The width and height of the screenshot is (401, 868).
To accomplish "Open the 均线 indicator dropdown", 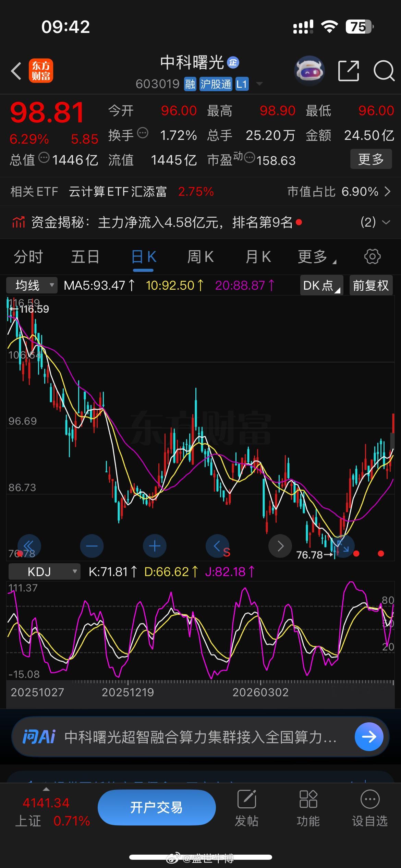I will click(x=32, y=285).
